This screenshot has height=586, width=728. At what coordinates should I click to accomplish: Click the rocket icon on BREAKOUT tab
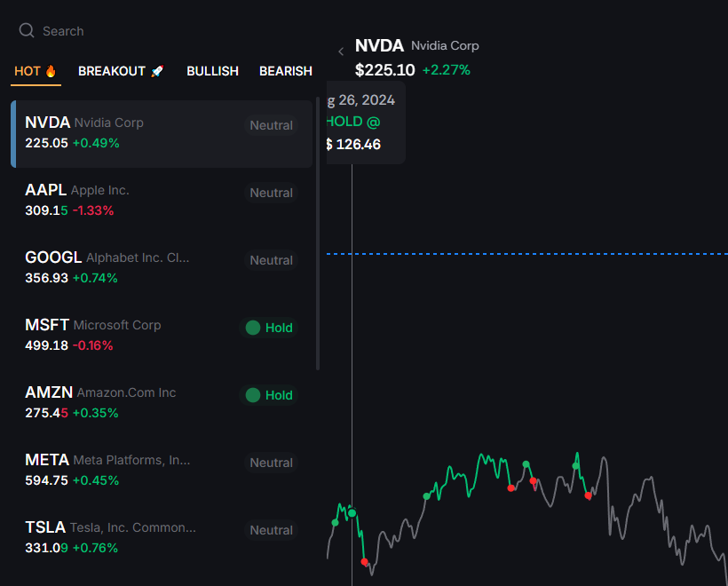(x=157, y=71)
